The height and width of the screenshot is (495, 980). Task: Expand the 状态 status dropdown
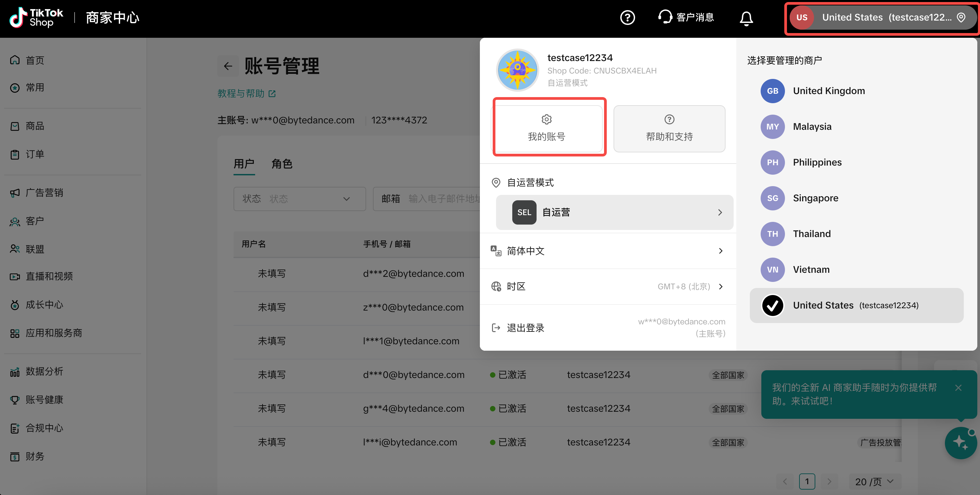tap(299, 199)
